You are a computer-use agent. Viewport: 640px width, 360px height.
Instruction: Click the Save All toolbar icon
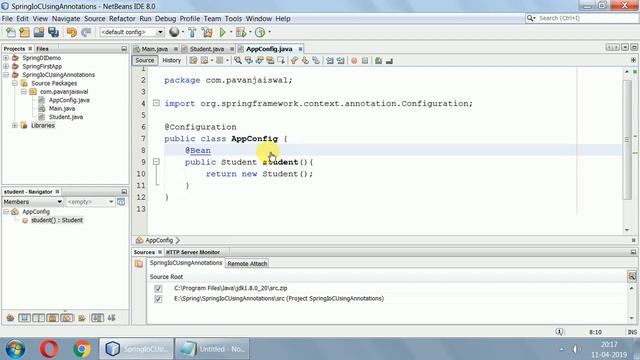(x=53, y=32)
